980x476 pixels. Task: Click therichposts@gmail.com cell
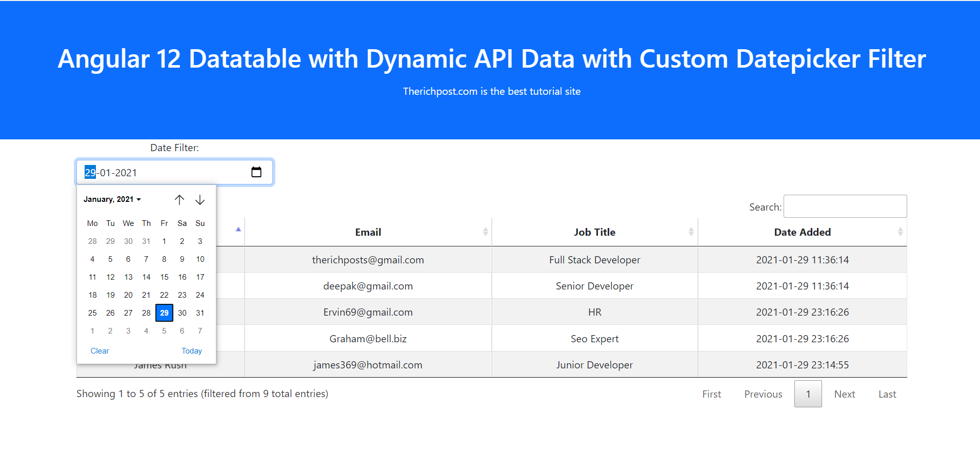click(x=368, y=260)
